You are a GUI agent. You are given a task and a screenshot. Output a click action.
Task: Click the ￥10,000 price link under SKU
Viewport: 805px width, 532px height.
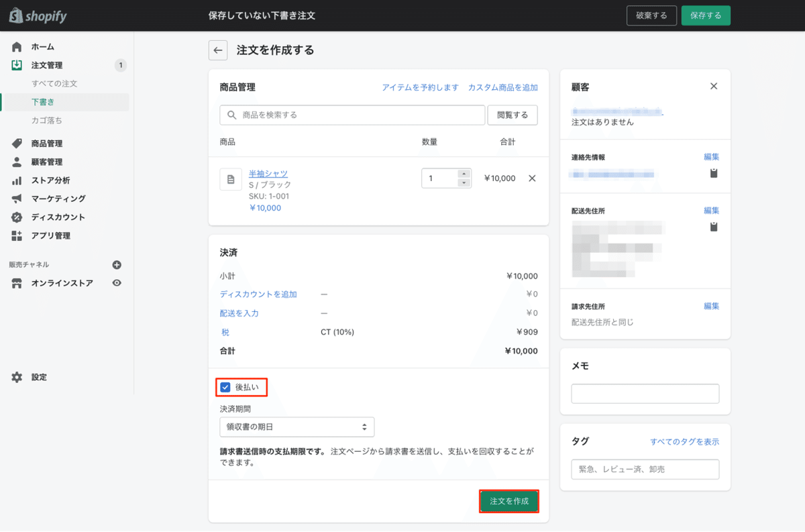(x=265, y=208)
